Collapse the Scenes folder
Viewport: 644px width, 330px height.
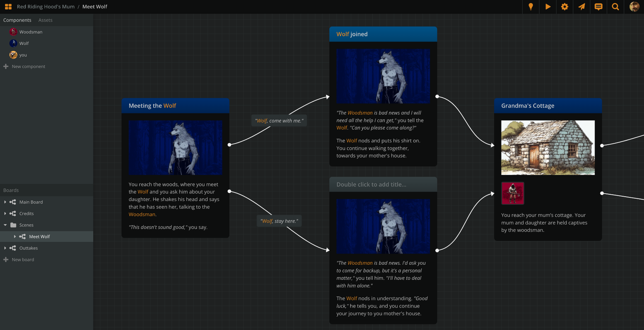pos(5,225)
